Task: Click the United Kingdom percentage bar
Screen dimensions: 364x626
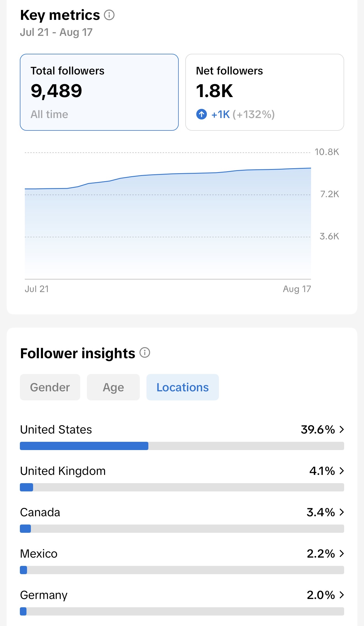Action: coord(182,487)
